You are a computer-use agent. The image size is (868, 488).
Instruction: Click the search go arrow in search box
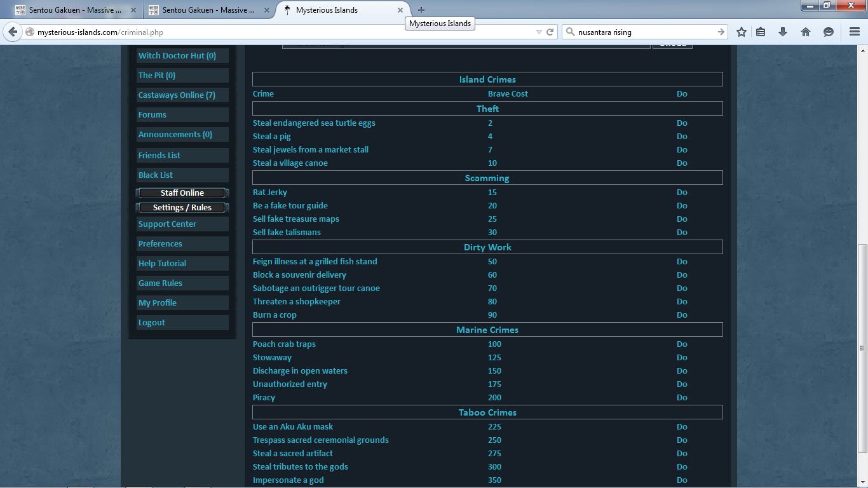tap(721, 32)
